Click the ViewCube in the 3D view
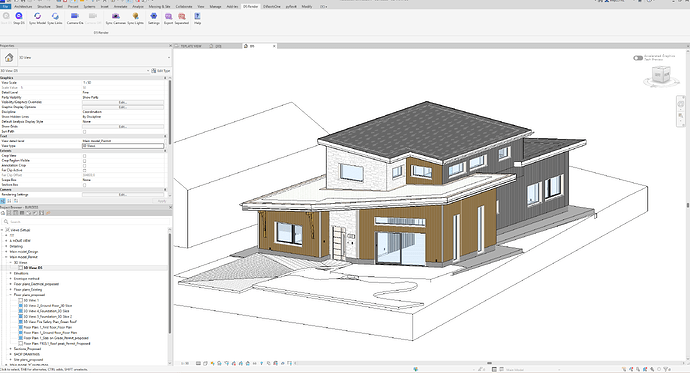Image resolution: width=690 pixels, height=373 pixels. click(661, 76)
